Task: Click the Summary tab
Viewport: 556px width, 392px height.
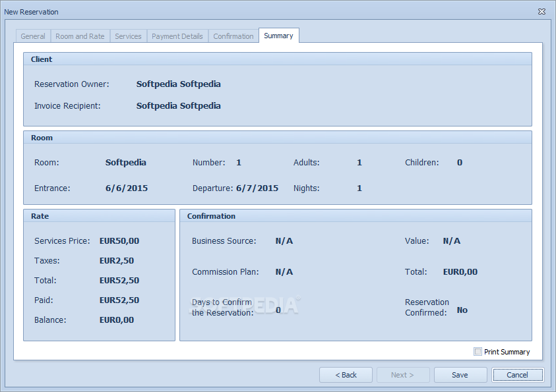Action: [279, 36]
